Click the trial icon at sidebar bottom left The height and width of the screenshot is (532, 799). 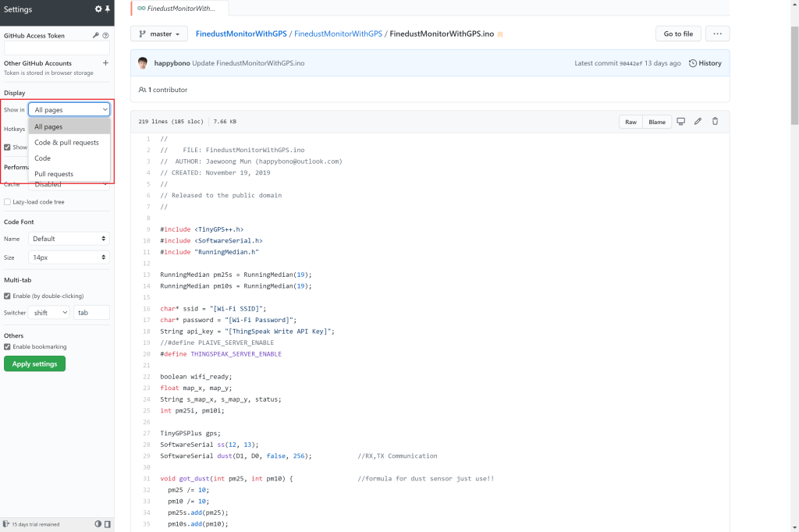[x=6, y=524]
